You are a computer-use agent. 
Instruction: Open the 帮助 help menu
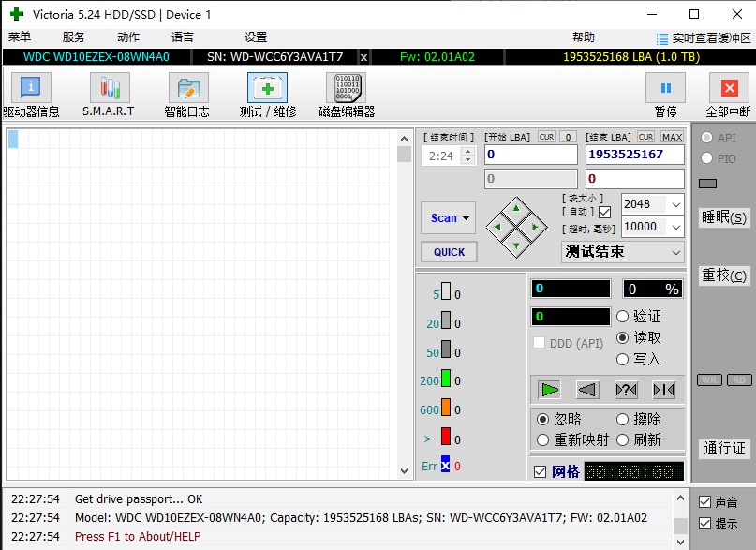coord(583,37)
